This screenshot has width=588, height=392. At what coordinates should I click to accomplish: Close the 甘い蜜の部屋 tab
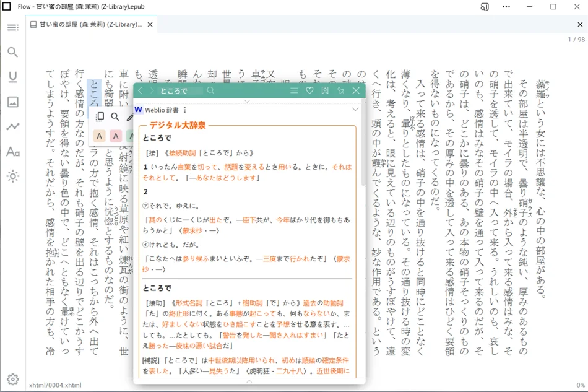pos(150,24)
